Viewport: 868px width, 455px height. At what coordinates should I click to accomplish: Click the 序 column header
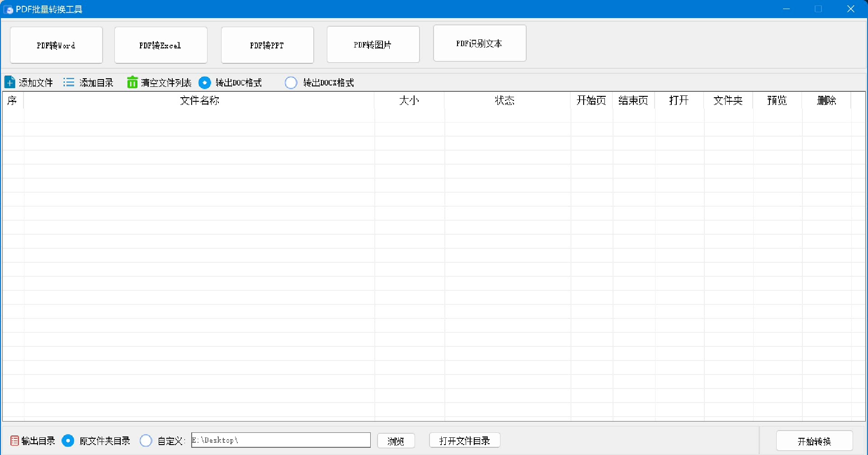pos(13,100)
